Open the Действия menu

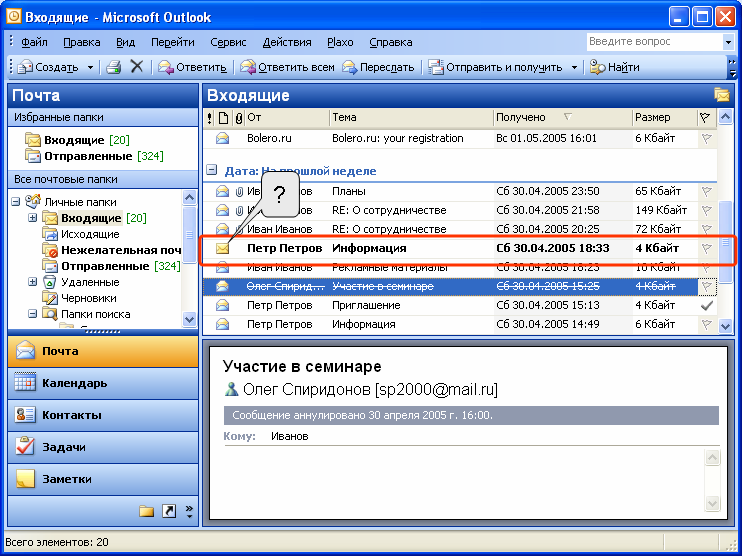pyautogui.click(x=287, y=42)
